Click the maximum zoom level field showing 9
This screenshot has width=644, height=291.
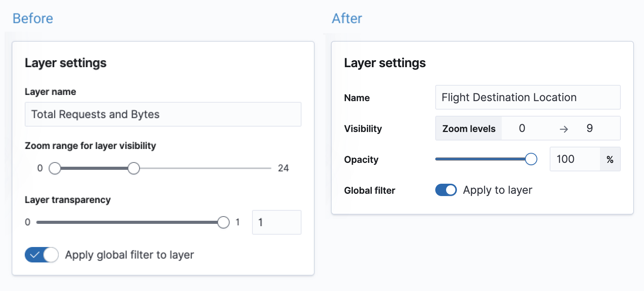589,128
